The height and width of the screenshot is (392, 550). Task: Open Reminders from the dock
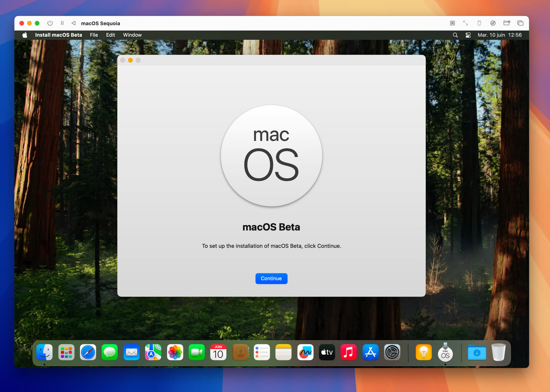[262, 352]
